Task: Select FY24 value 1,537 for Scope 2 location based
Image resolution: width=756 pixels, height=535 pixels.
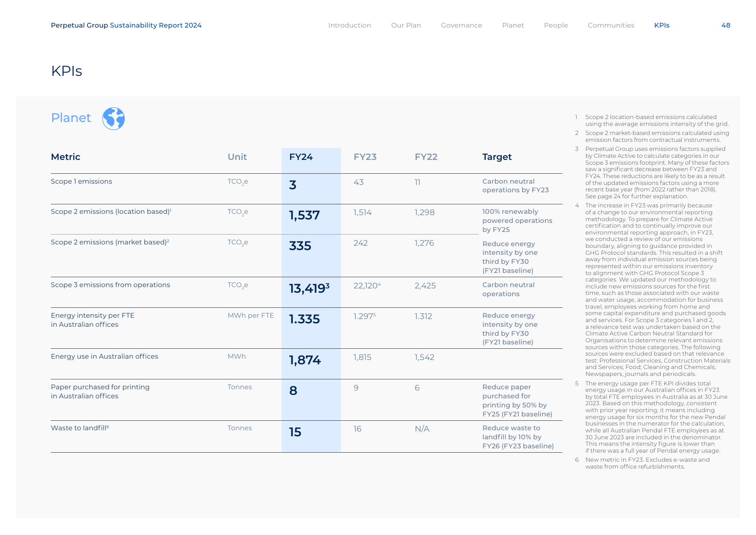Action: pyautogui.click(x=304, y=215)
